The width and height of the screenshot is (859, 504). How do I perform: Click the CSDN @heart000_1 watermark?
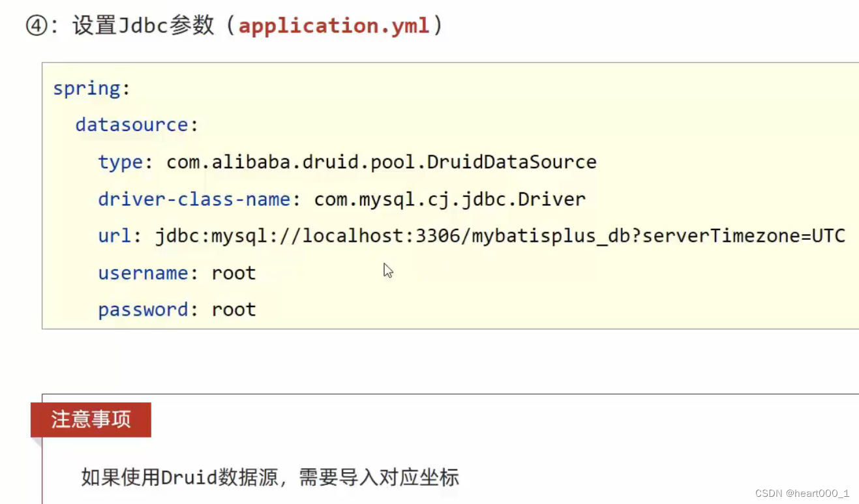pos(802,493)
